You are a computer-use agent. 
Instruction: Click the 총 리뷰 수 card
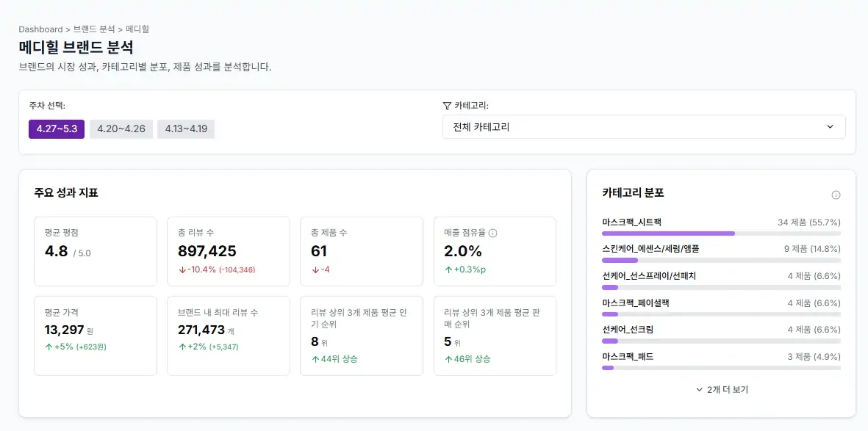229,251
